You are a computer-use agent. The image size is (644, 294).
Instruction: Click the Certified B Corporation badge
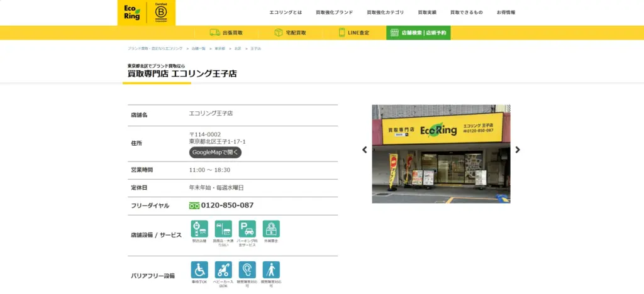click(160, 13)
